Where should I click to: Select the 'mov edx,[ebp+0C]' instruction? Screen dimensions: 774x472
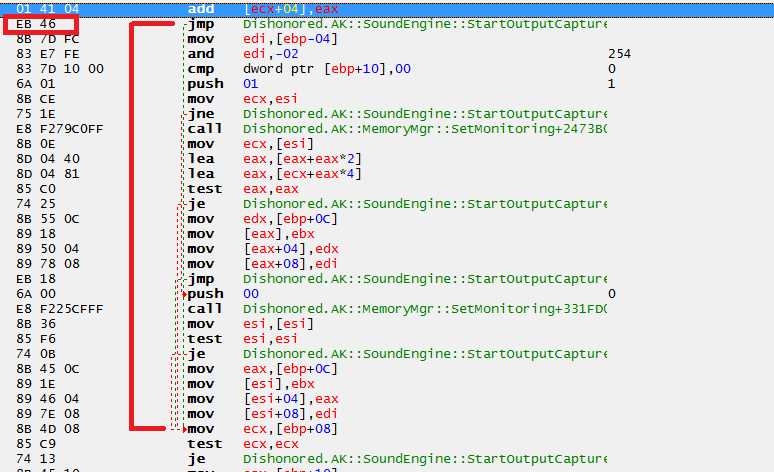(x=263, y=219)
